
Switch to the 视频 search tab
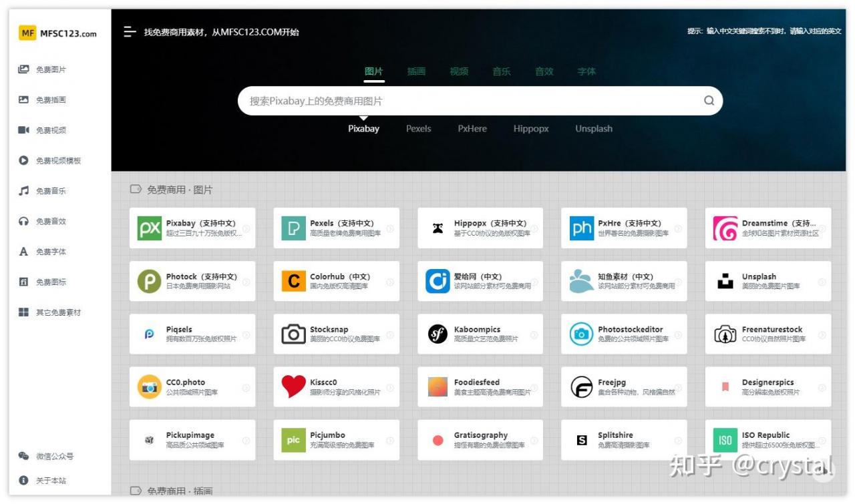coord(459,71)
